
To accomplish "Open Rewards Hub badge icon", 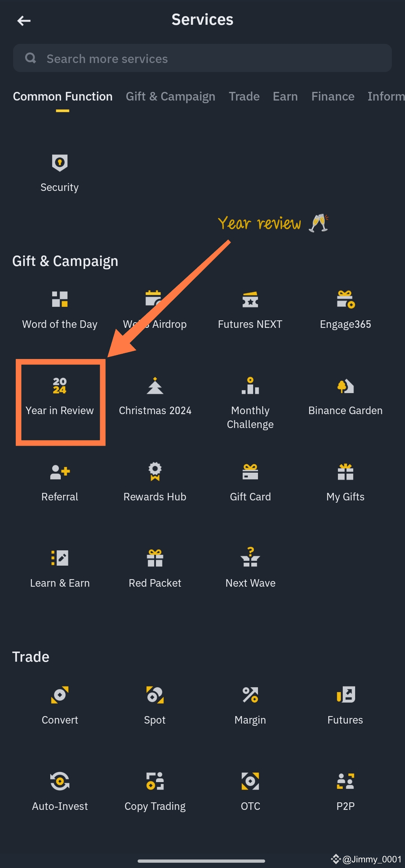I will (x=155, y=472).
